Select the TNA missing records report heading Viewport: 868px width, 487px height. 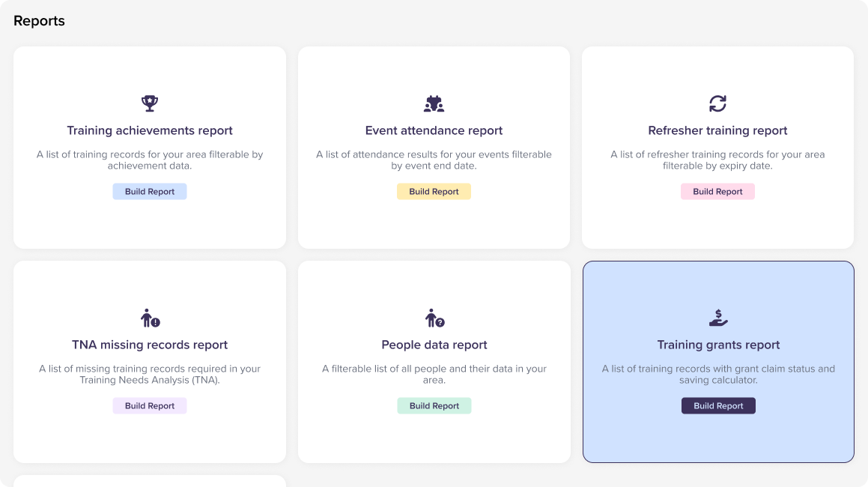pyautogui.click(x=150, y=345)
